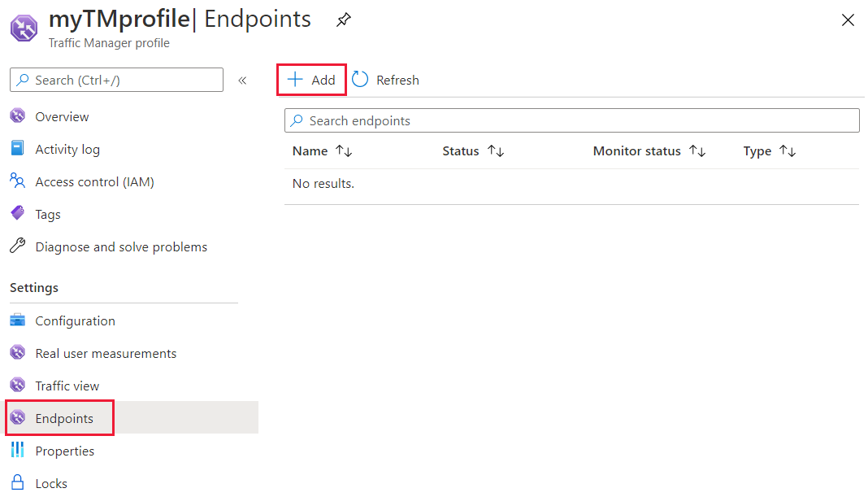Click the Locks padlock icon

pos(18,483)
